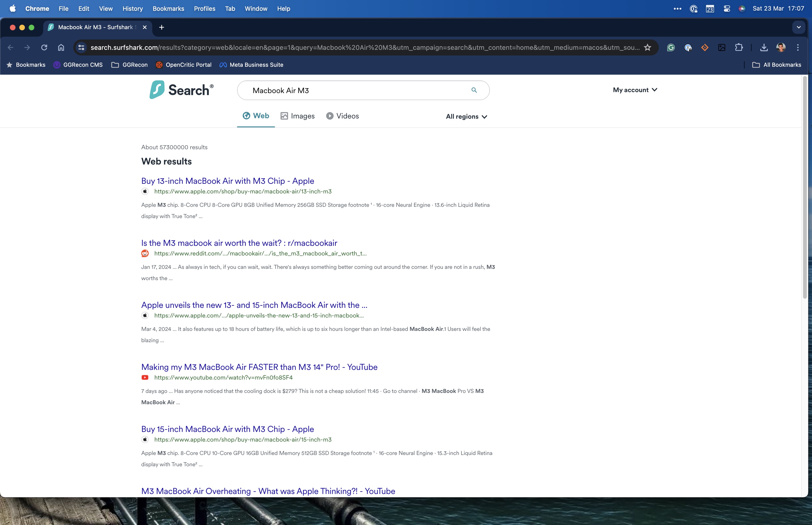This screenshot has width=812, height=525.
Task: Open the Downloads icon in the toolbar
Action: [764, 47]
